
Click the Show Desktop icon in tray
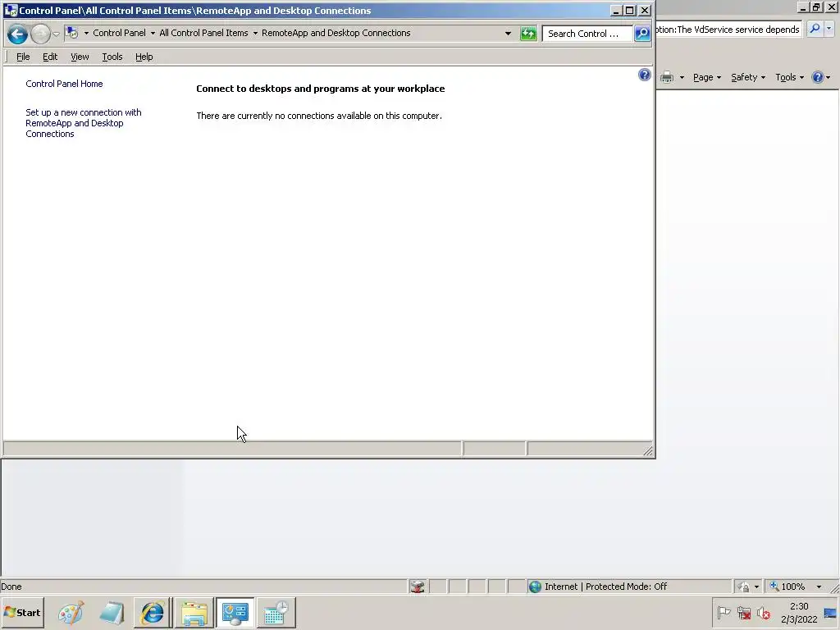click(831, 613)
